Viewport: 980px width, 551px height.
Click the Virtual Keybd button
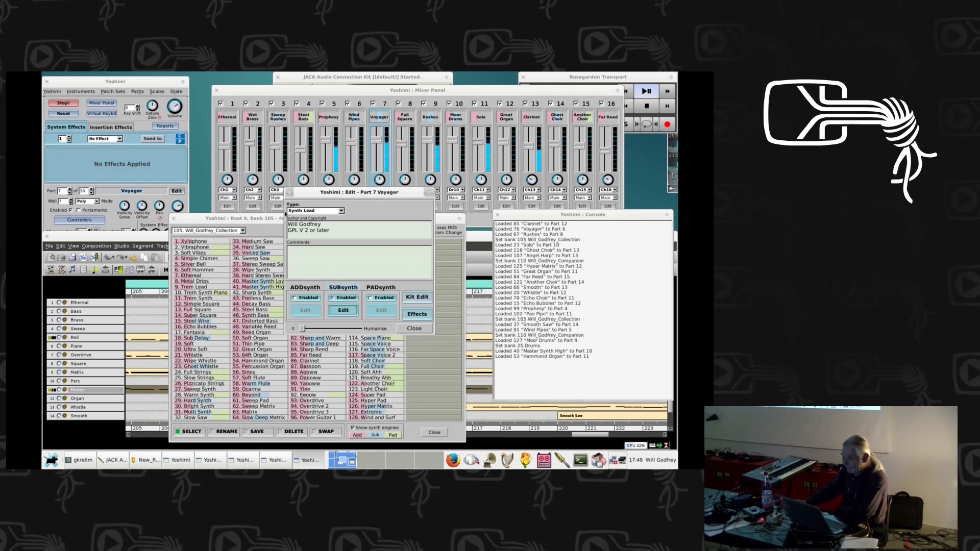pyautogui.click(x=102, y=114)
